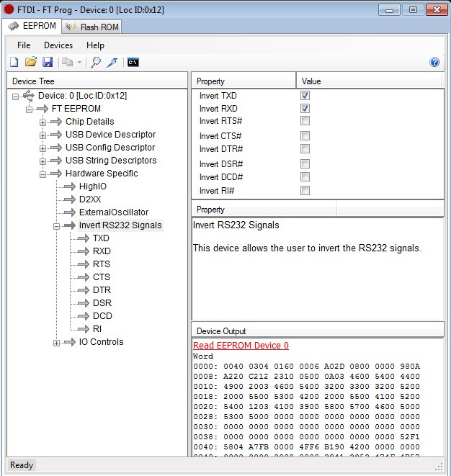Click the arrow icon beside TXD node
451x476 pixels.
pos(84,238)
